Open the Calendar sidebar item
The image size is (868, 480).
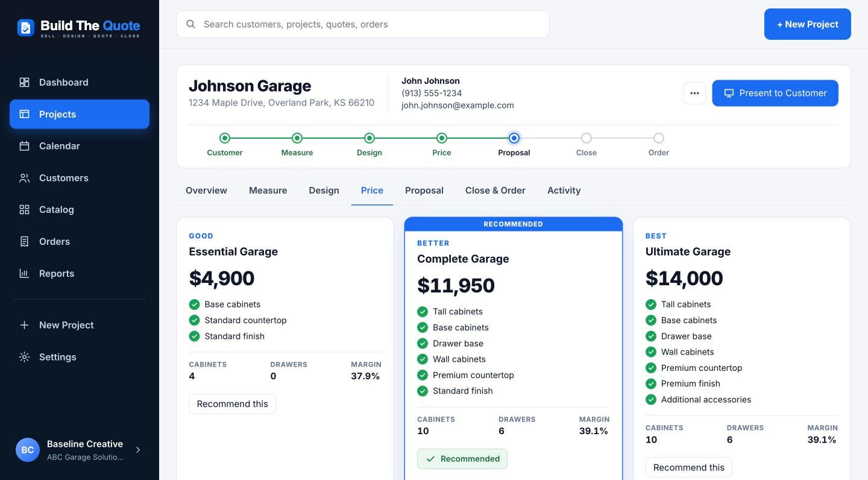click(80, 146)
